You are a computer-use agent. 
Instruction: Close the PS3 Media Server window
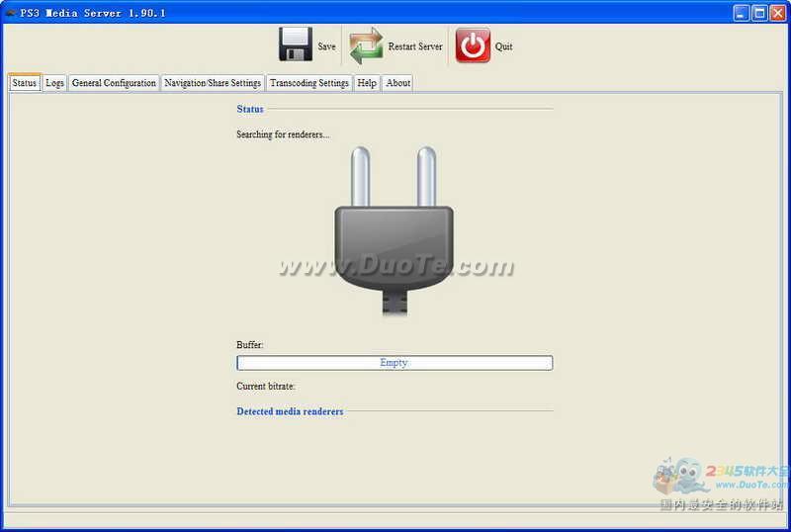tap(778, 13)
